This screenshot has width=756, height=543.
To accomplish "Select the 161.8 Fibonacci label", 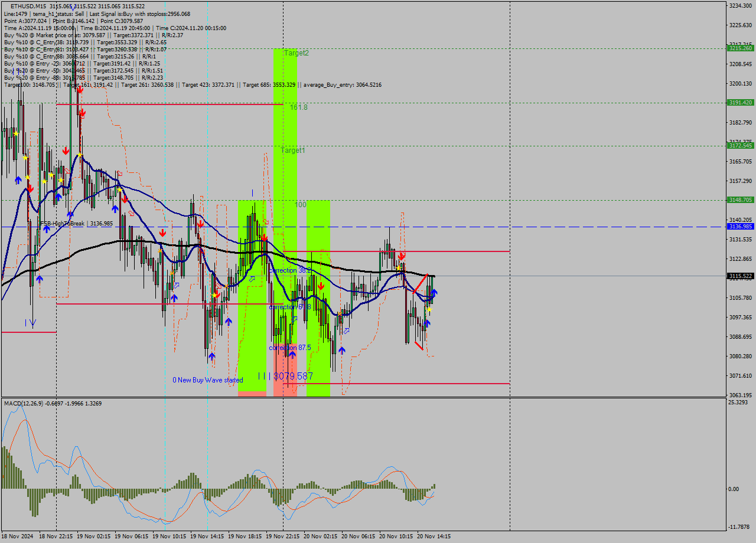I will pos(299,107).
